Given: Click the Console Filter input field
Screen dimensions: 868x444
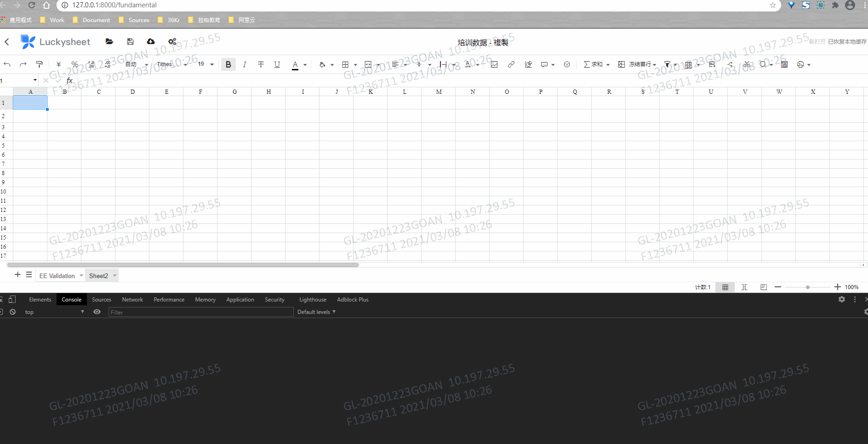Looking at the screenshot, I should click(x=201, y=312).
